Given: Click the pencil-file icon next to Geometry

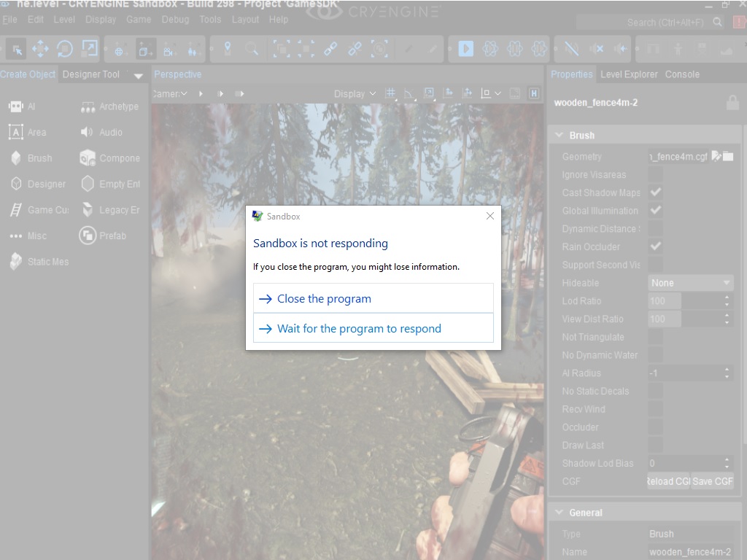Looking at the screenshot, I should [716, 156].
